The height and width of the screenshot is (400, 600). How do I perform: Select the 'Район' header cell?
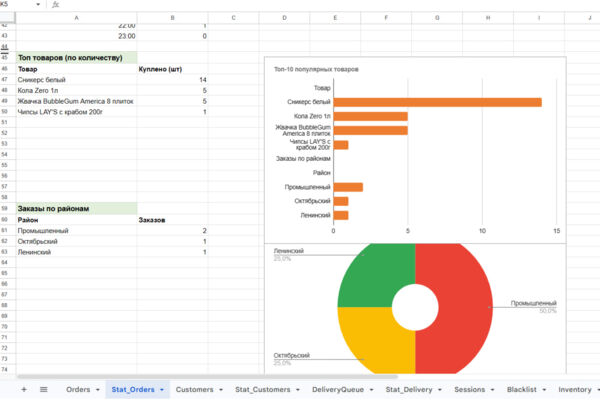(x=77, y=220)
